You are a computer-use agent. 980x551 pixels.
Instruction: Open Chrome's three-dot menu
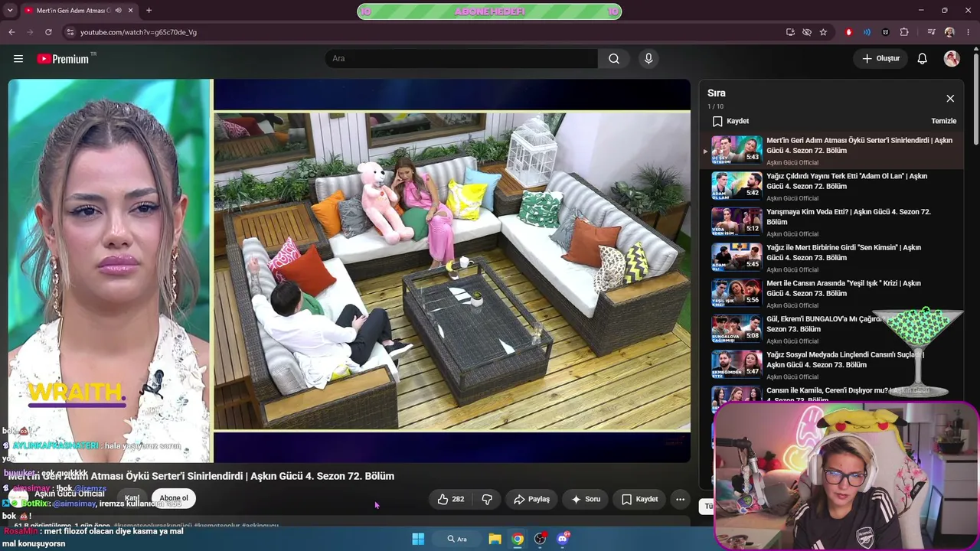tap(969, 32)
